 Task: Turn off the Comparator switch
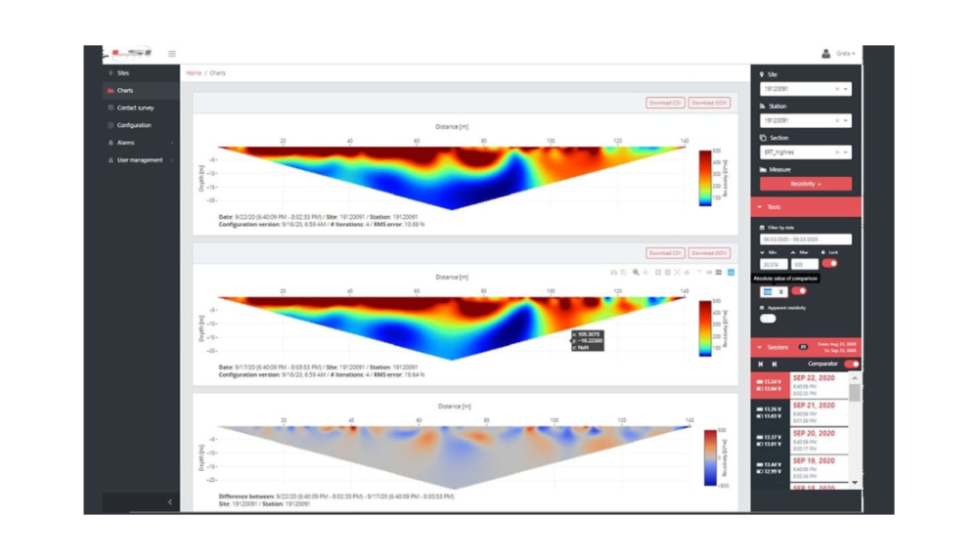tap(851, 364)
